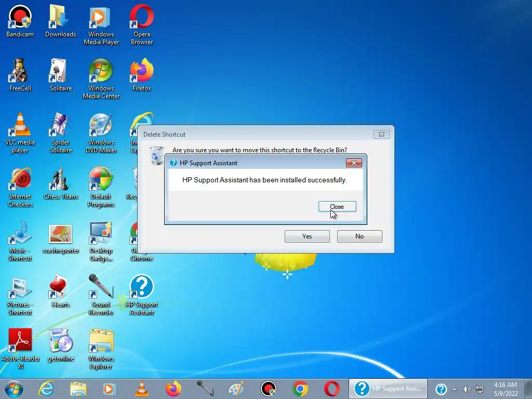
Task: Open the volume speaker tray icon
Action: [467, 389]
